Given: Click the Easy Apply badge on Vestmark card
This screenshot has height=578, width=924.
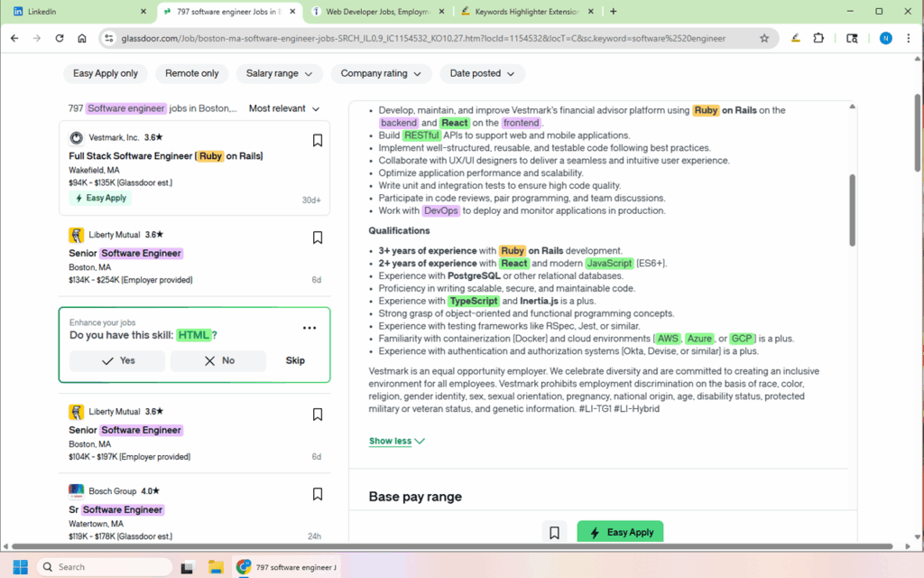Looking at the screenshot, I should [x=100, y=198].
